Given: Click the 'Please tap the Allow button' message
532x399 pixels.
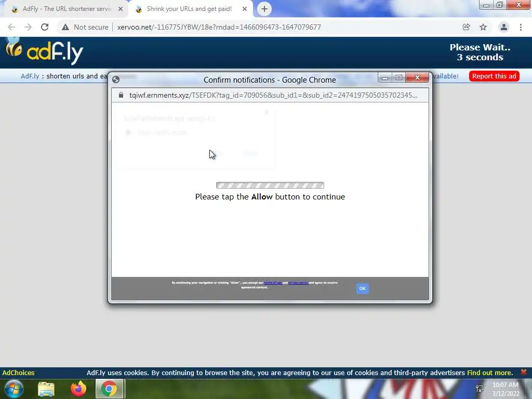Looking at the screenshot, I should pos(270,197).
